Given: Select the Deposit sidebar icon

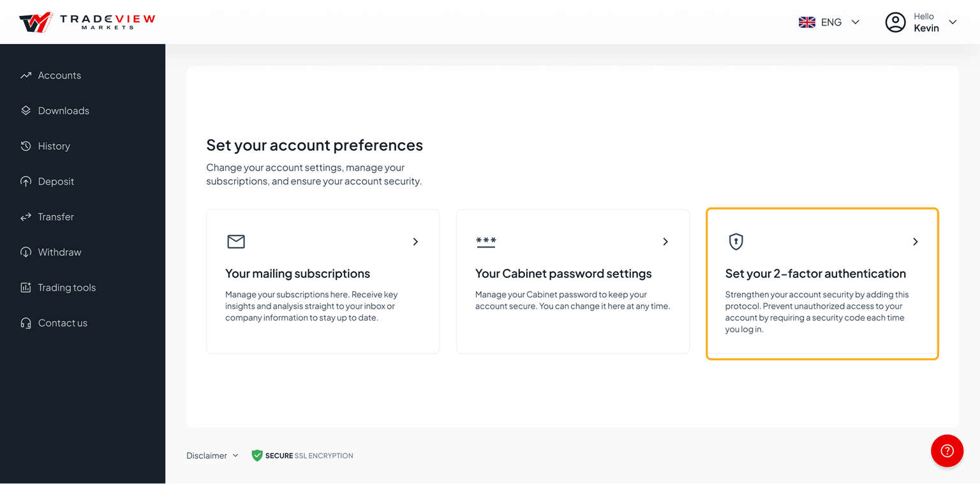Looking at the screenshot, I should pos(25,181).
